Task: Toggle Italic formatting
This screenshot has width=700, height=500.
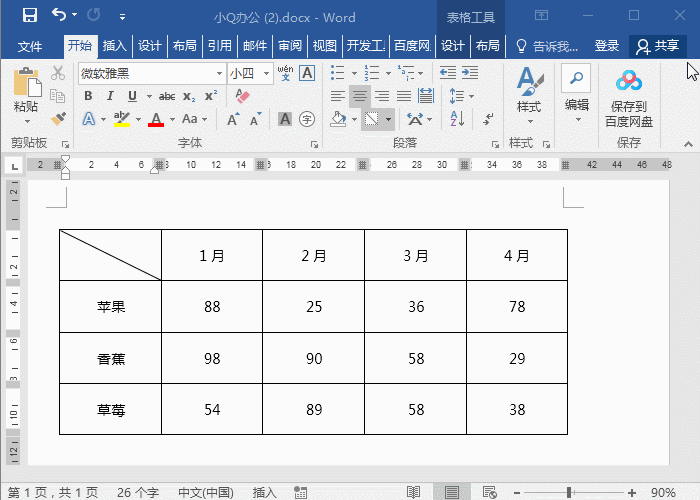Action: click(x=110, y=96)
